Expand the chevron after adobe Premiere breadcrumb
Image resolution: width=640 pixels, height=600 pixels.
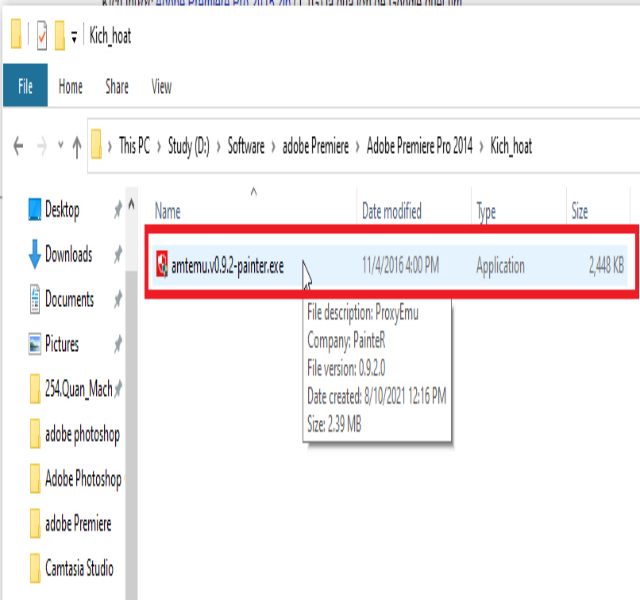[x=358, y=147]
